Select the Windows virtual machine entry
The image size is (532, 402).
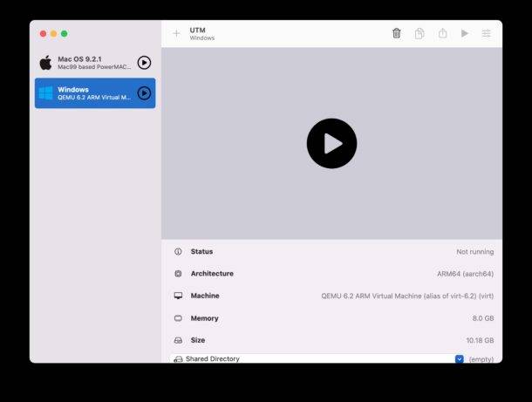click(x=95, y=93)
